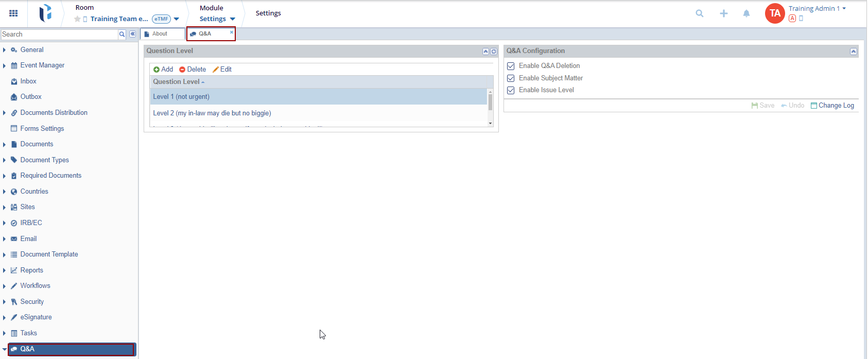Click the Delete button with the red minus icon

tap(193, 70)
